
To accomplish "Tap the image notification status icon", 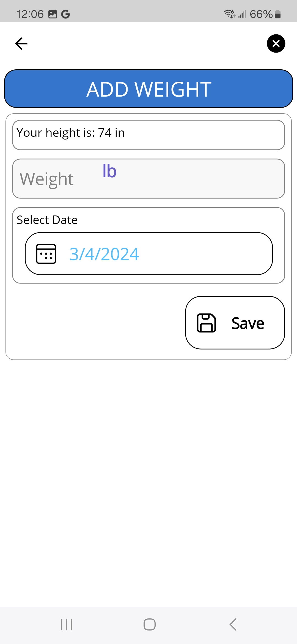I will tap(53, 14).
